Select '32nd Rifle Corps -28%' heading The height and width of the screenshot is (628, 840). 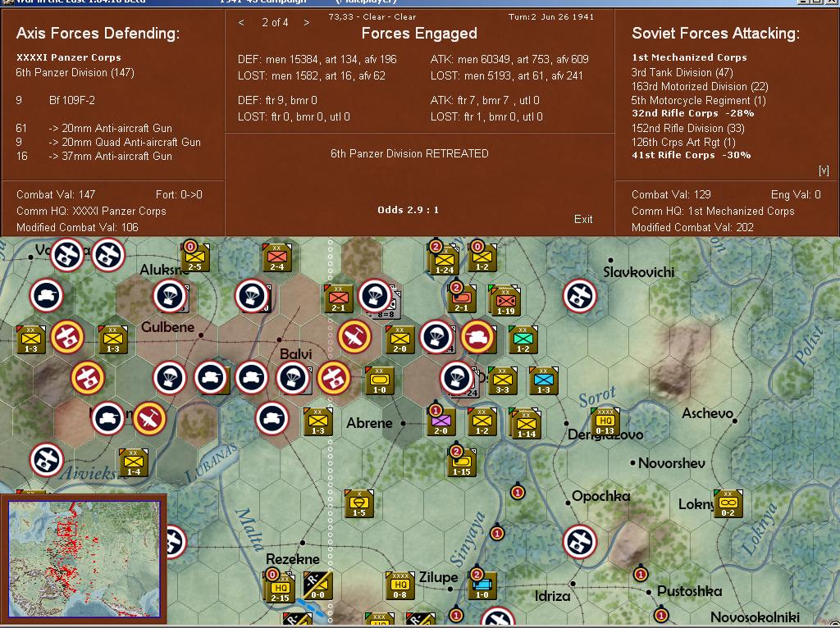(692, 113)
